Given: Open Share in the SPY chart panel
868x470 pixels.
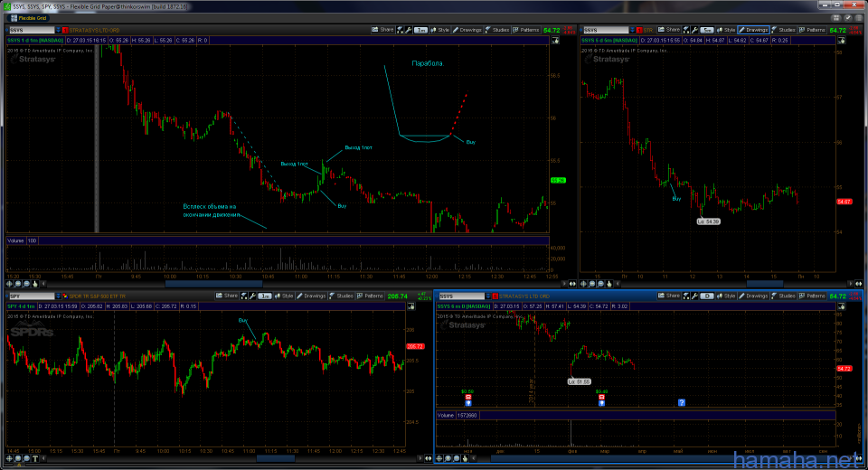Looking at the screenshot, I should [x=226, y=296].
